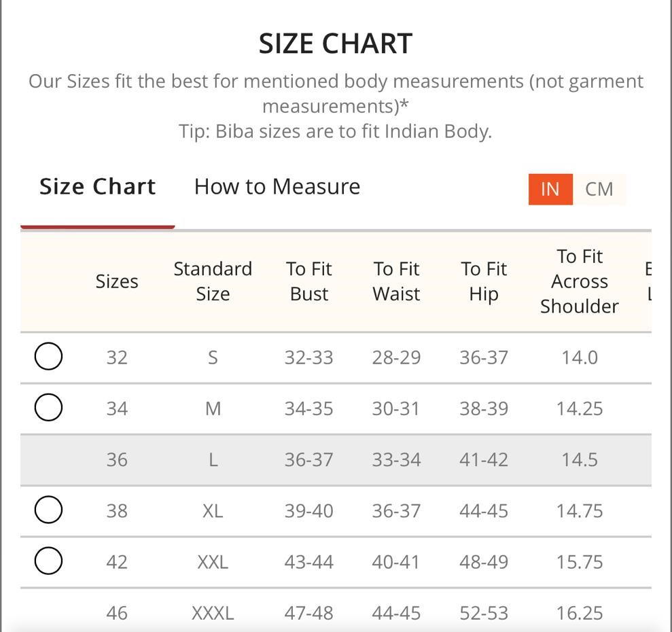672x632 pixels.
Task: Click the 15.75 shoulder value for XXL
Action: click(x=580, y=562)
